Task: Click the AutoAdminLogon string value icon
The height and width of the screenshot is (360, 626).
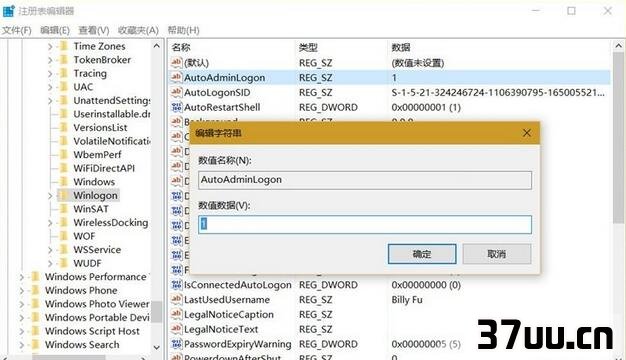Action: 176,77
